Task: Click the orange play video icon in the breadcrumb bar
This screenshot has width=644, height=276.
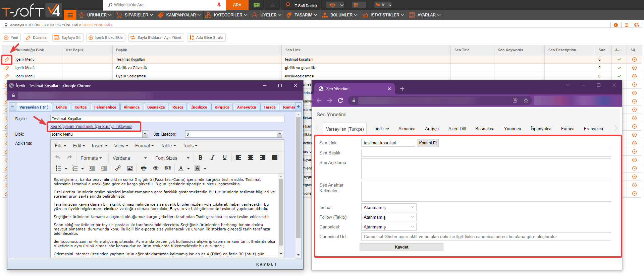Action: [x=616, y=25]
